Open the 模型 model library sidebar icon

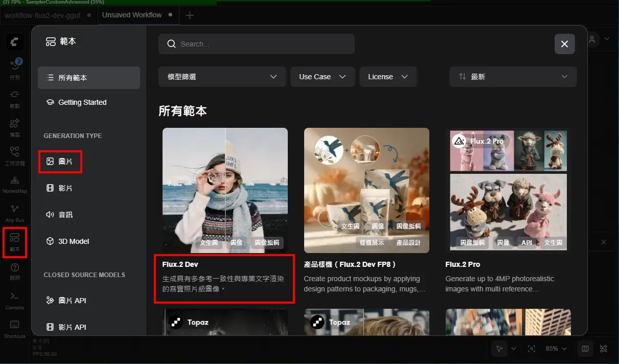click(x=15, y=127)
